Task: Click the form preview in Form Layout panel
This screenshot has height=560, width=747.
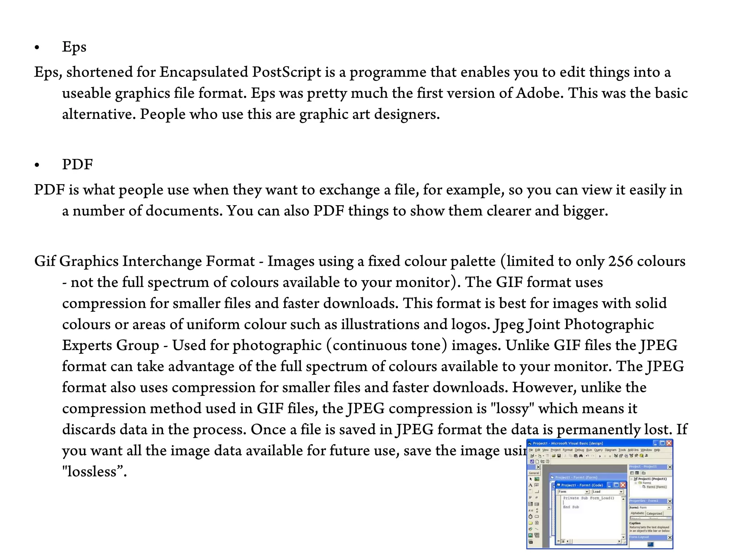Action: pyautogui.click(x=650, y=544)
